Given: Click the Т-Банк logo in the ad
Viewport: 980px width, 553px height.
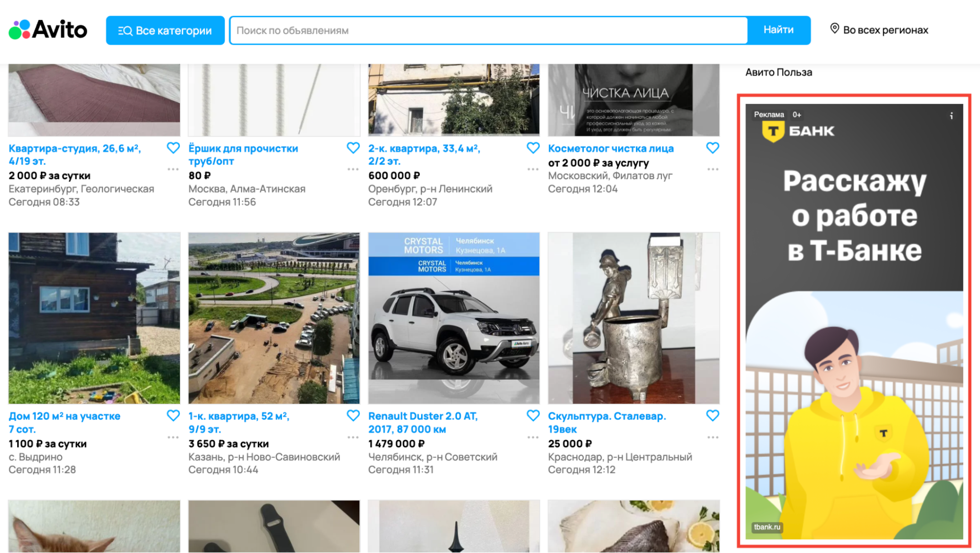Looking at the screenshot, I should click(x=798, y=132).
